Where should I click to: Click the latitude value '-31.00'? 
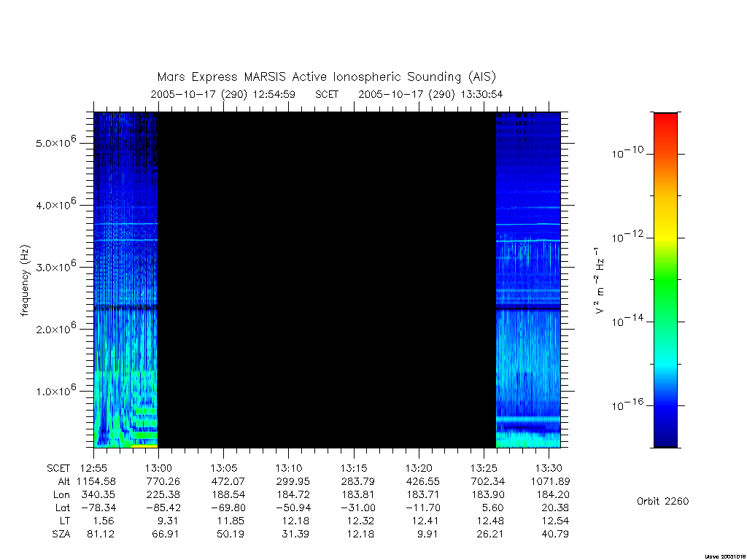coord(357,508)
